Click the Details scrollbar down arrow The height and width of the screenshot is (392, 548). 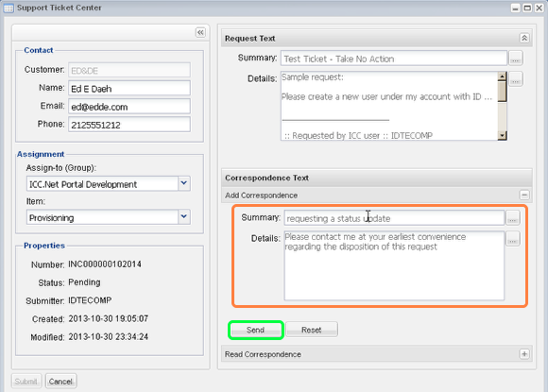(x=503, y=136)
